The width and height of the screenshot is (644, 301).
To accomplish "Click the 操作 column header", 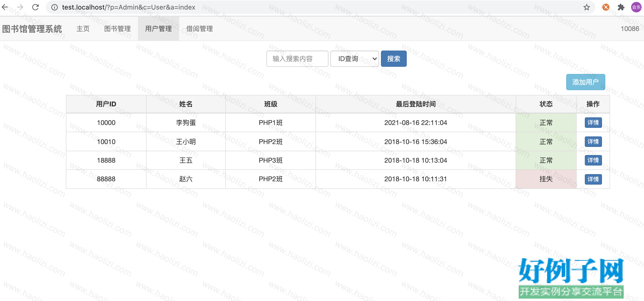I will click(x=593, y=104).
